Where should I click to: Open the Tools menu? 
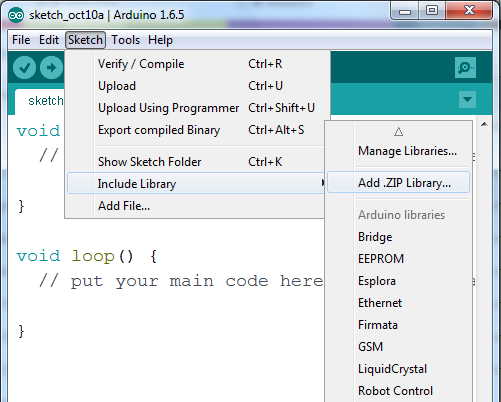point(125,40)
